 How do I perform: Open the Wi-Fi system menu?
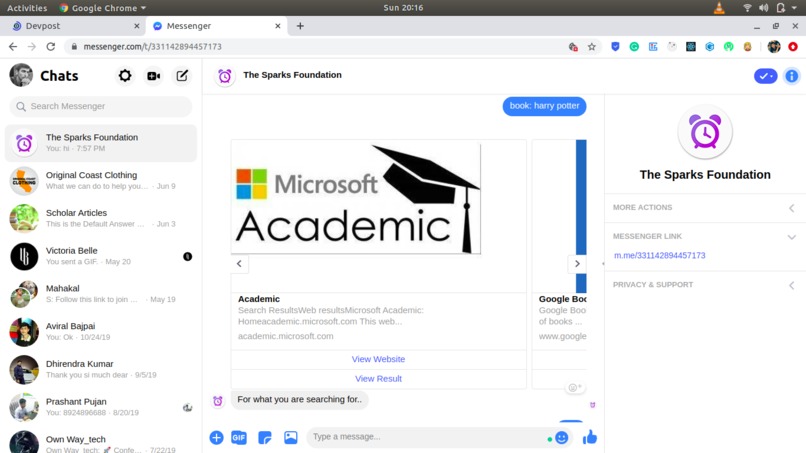tap(747, 8)
